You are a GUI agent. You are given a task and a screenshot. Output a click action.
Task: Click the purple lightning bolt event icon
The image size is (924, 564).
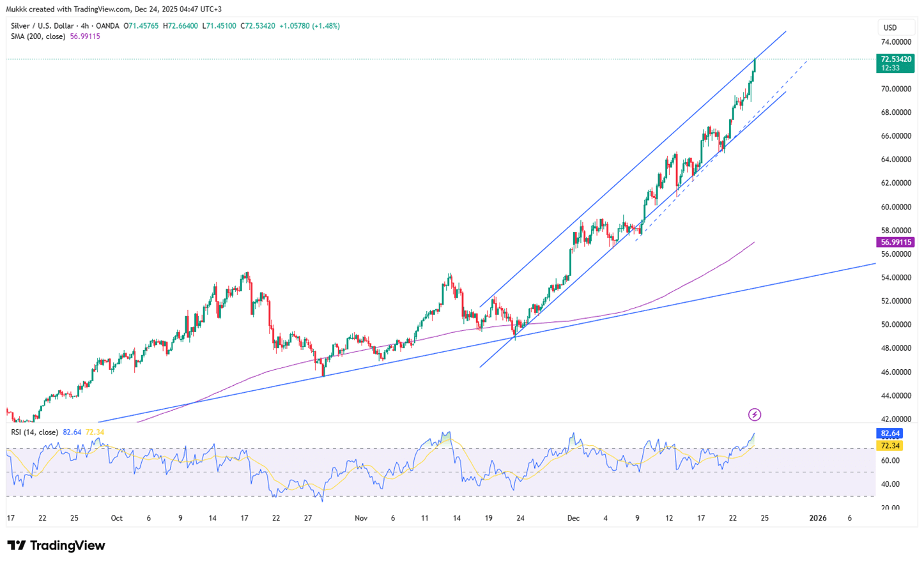point(754,415)
